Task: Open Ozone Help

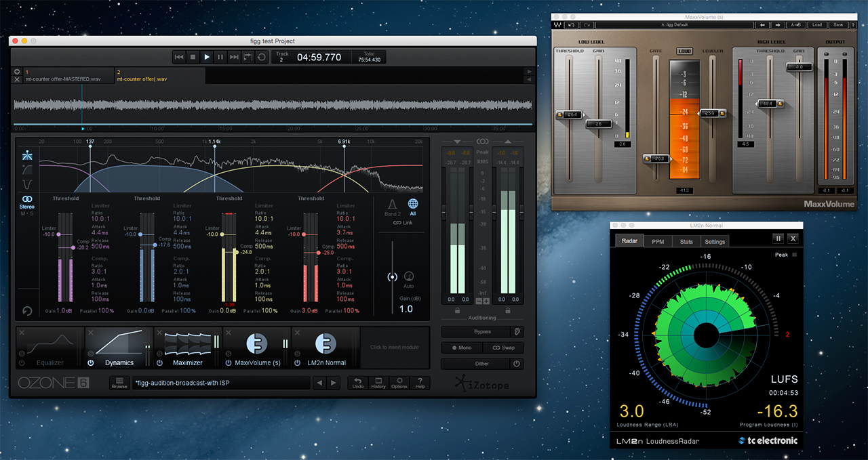Action: 420,383
